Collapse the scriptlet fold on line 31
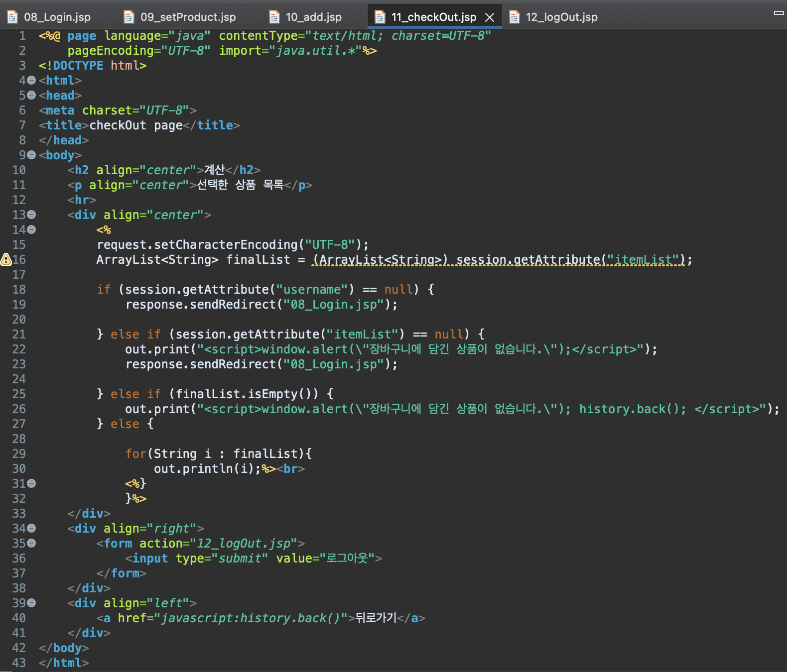The width and height of the screenshot is (787, 672). click(31, 483)
